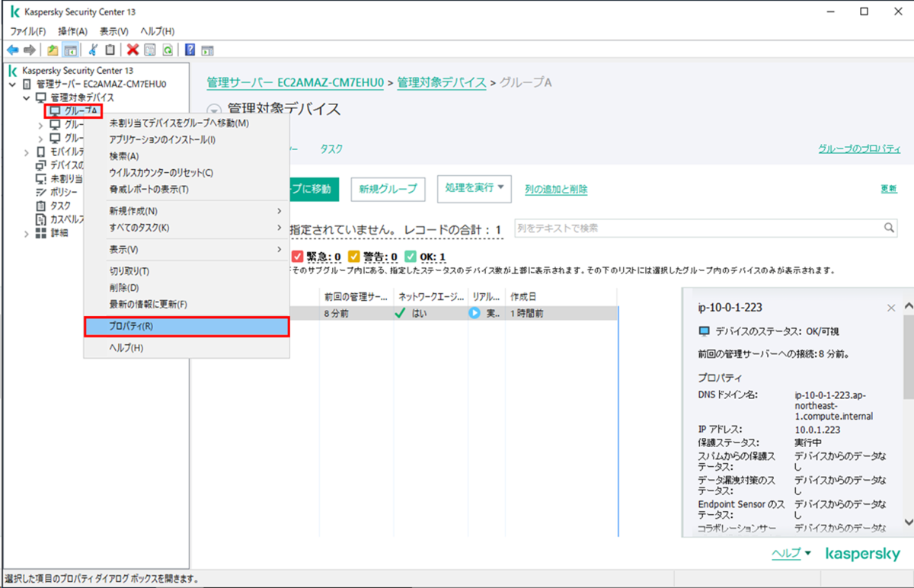The image size is (914, 588).
Task: Choose ヘルプ(H) from context menu
Action: point(187,348)
